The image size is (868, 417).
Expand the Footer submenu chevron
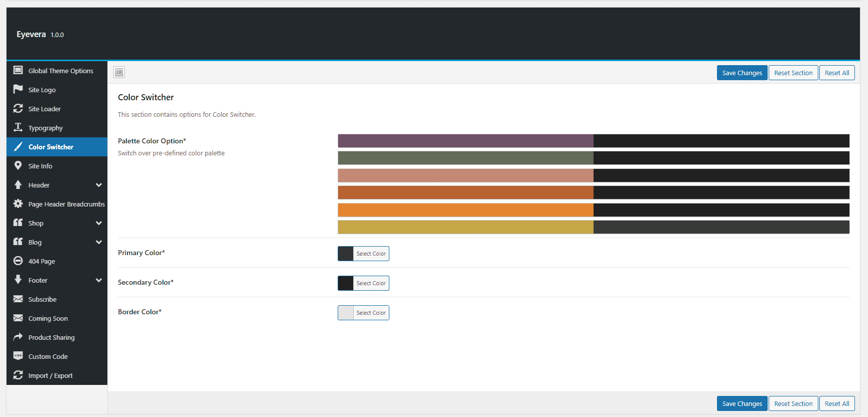99,280
